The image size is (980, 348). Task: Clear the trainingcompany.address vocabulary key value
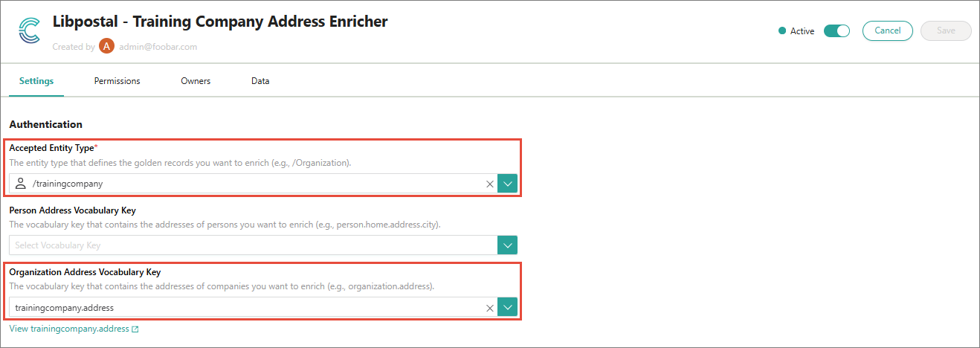489,307
